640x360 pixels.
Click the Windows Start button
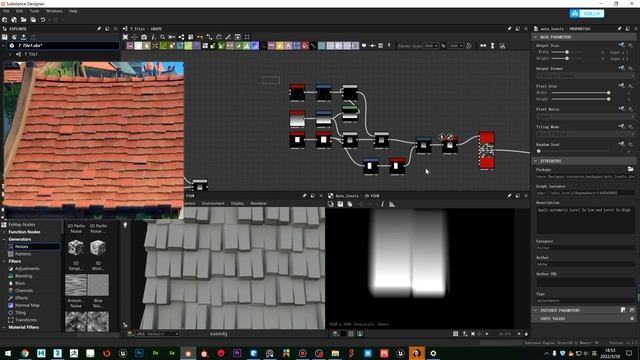pos(8,353)
